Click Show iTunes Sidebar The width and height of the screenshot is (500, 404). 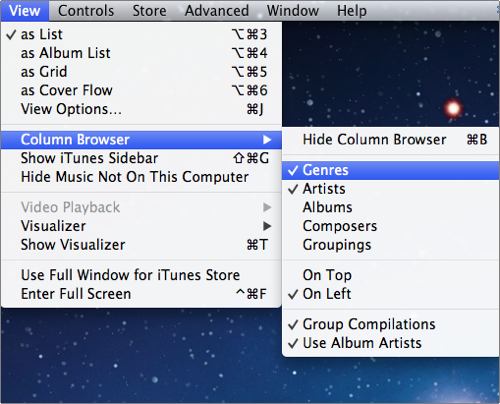pos(141,158)
